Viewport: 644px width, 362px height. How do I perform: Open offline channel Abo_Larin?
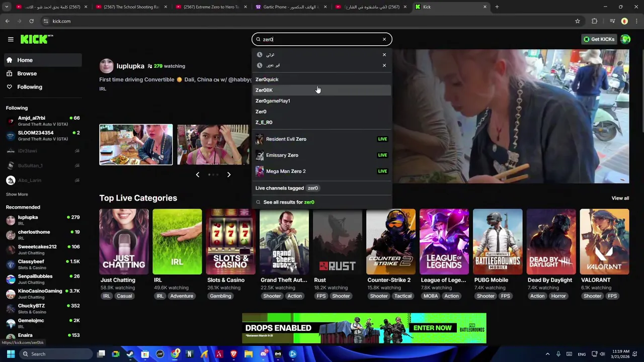click(42, 180)
